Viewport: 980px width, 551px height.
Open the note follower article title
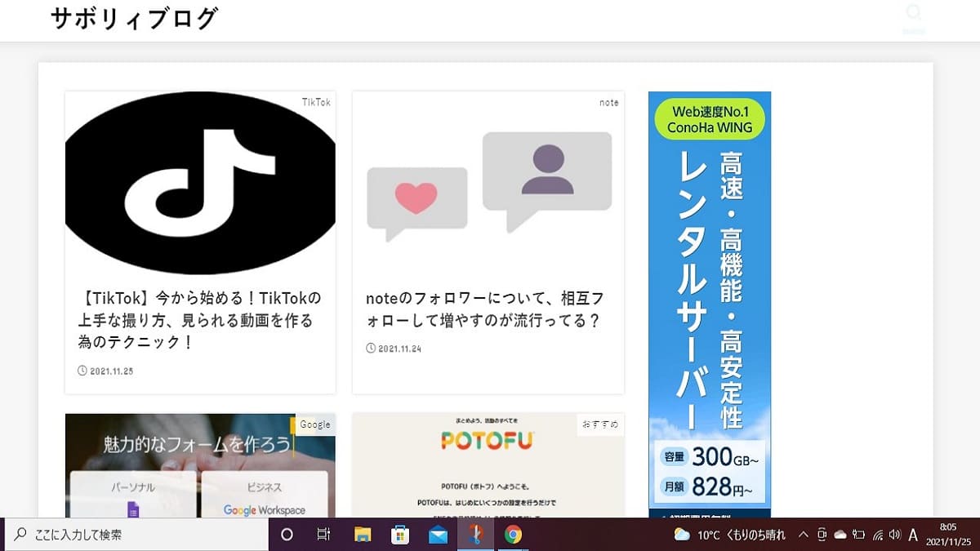pyautogui.click(x=486, y=309)
